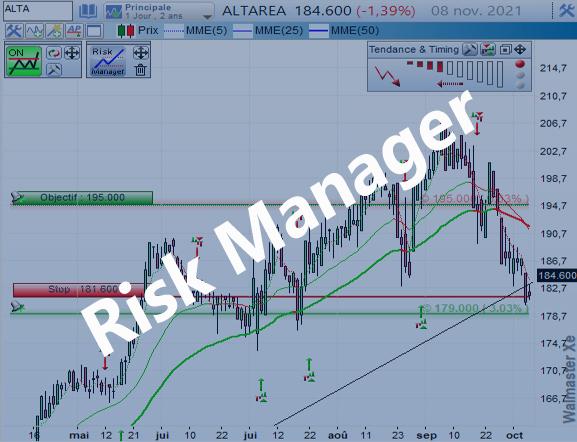The width and height of the screenshot is (577, 442).
Task: Click the middle grey traffic light indicator
Action: [520, 75]
